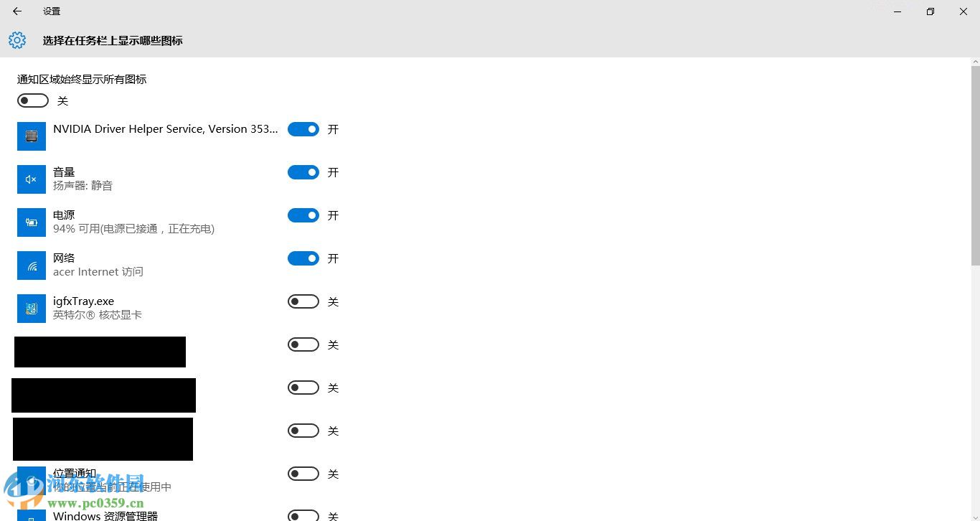Click the NVIDIA Driver Helper Service icon
This screenshot has width=980, height=521.
pos(32,136)
